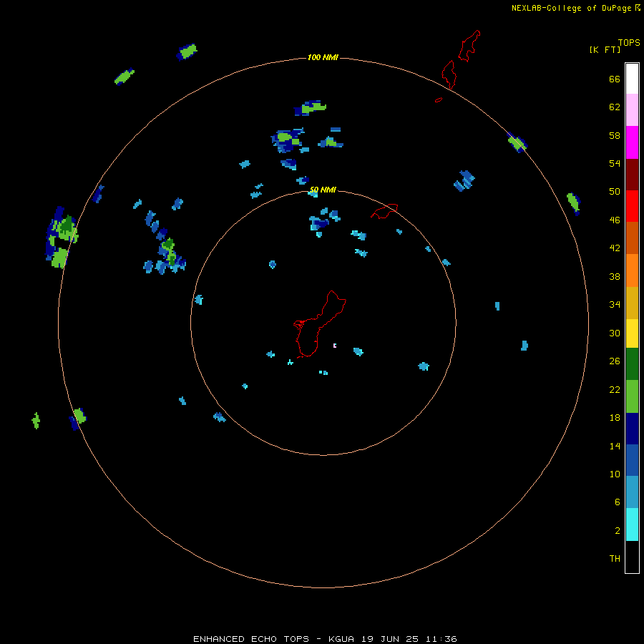Click the light pink legend swatch
The height and width of the screenshot is (644, 644).
(632, 110)
